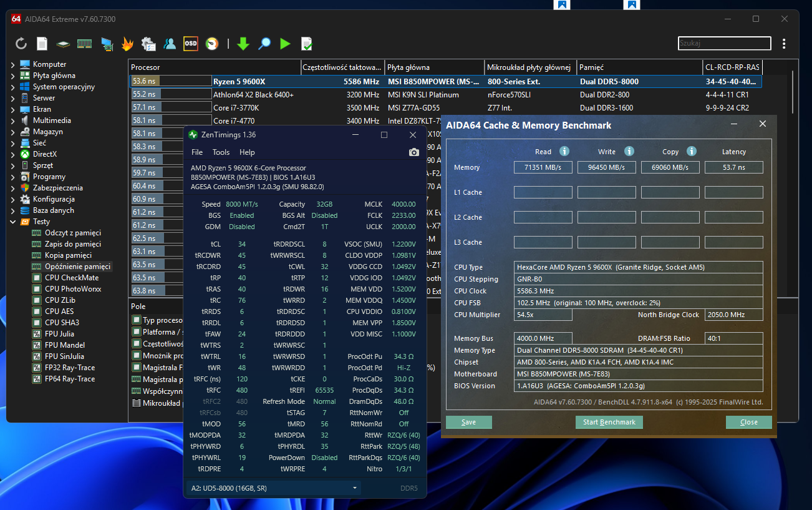Open the System Stability Test flame icon
Image resolution: width=812 pixels, height=510 pixels.
click(x=127, y=44)
